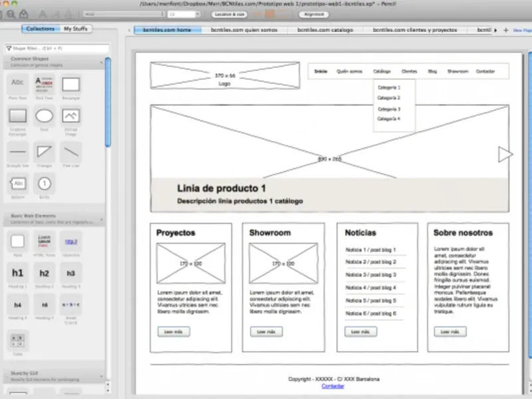The image size is (532, 399).
Task: Select the Heading 1 element
Action: click(x=18, y=275)
